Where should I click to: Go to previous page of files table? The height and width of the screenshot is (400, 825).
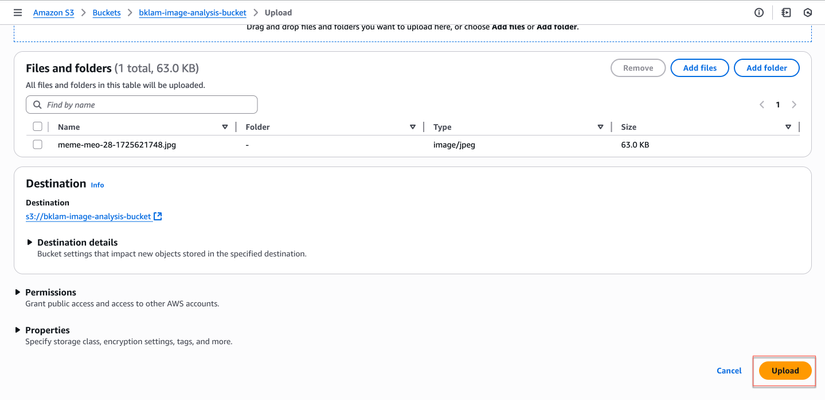point(762,104)
